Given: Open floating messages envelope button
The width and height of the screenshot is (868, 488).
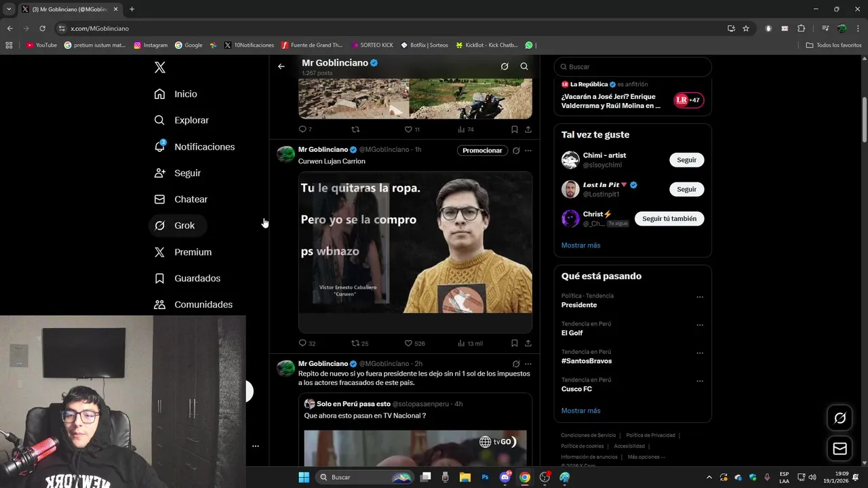Looking at the screenshot, I should pyautogui.click(x=840, y=449).
